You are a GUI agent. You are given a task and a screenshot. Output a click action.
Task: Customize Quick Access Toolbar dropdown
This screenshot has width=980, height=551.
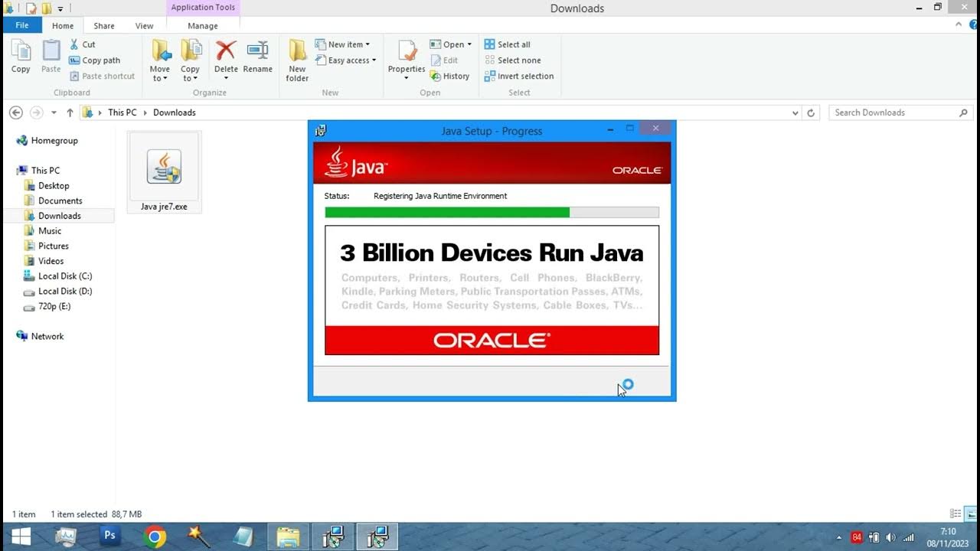[x=60, y=8]
